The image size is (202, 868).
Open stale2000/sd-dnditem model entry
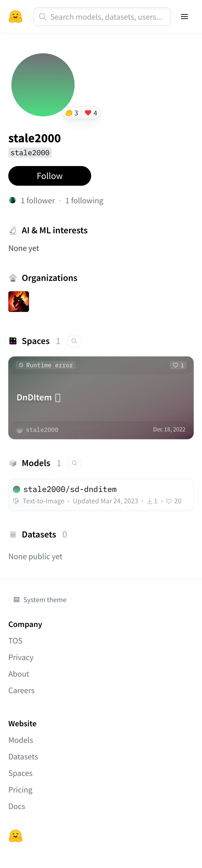click(70, 489)
